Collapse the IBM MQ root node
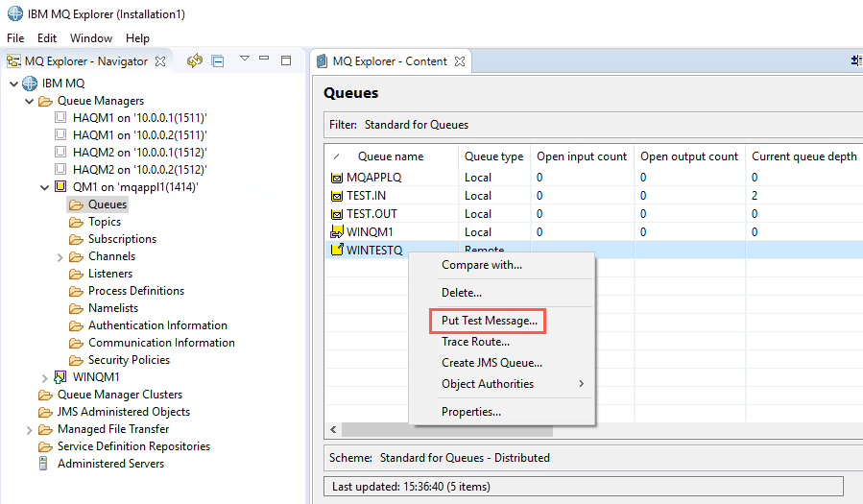The width and height of the screenshot is (863, 504). point(13,84)
